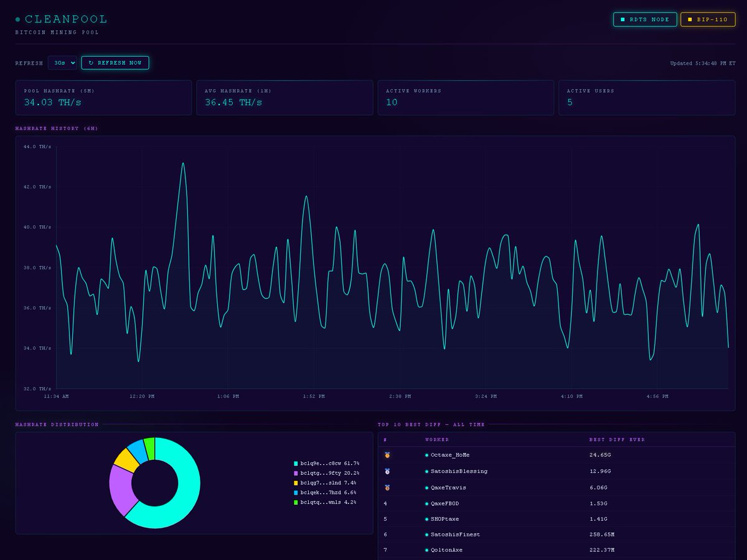Click the legend label bc1qg7...slnd 7.4%
Image resolution: width=747 pixels, height=560 pixels.
coord(329,483)
